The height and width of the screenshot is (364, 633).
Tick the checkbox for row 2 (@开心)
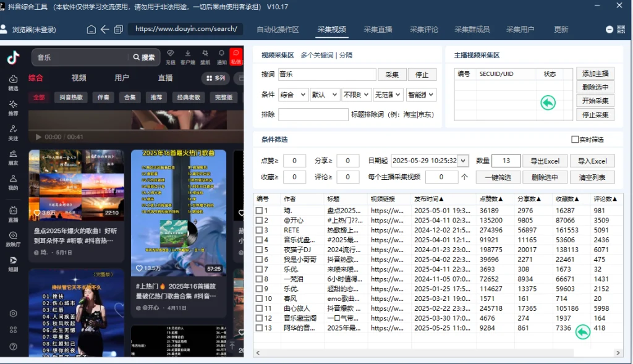[259, 221]
